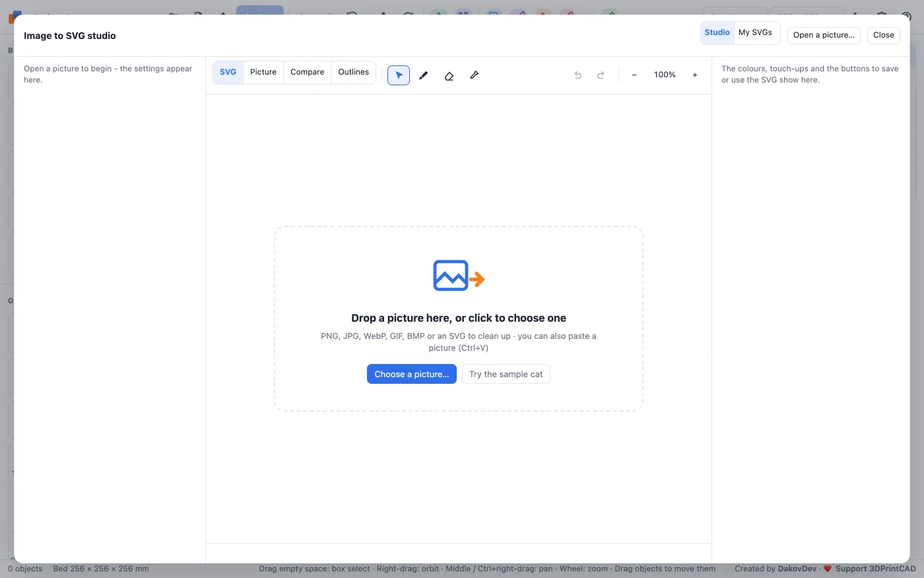Zoom out with the minus button
Viewport: 924px width, 578px height.
[x=634, y=75]
